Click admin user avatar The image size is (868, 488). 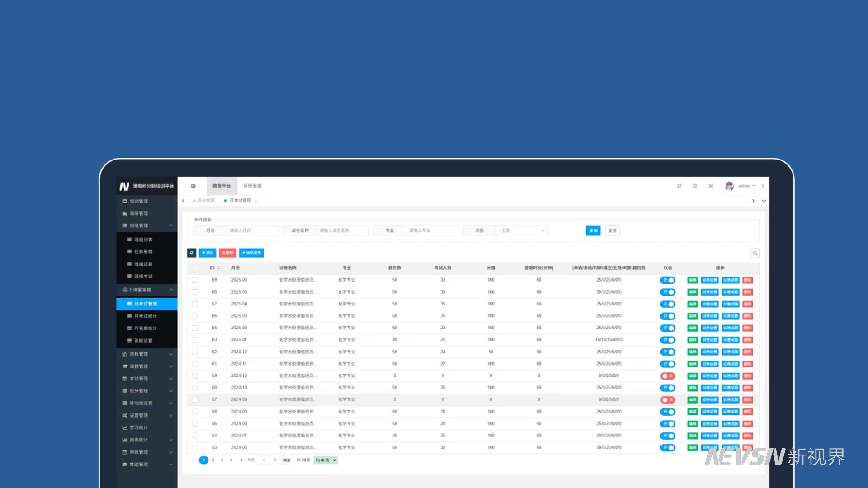[729, 186]
